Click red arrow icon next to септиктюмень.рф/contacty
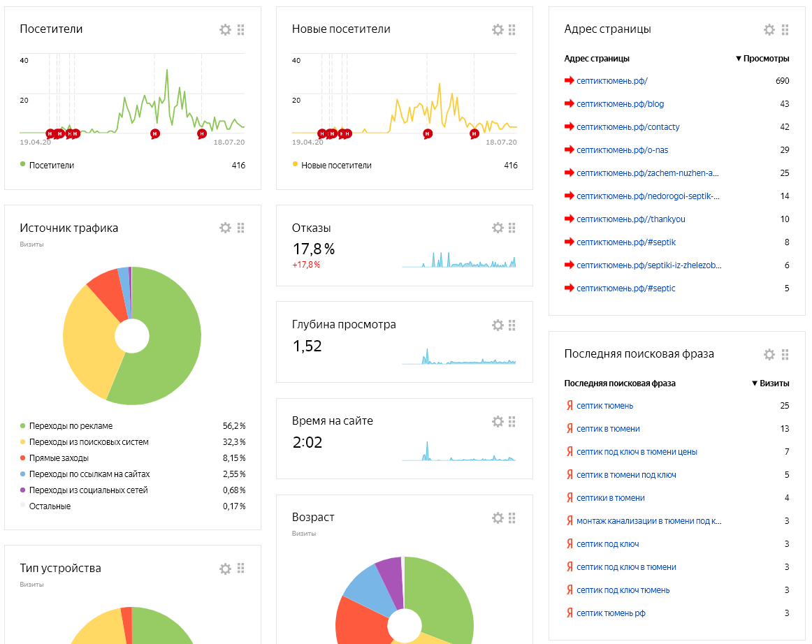The width and height of the screenshot is (812, 644). [569, 126]
